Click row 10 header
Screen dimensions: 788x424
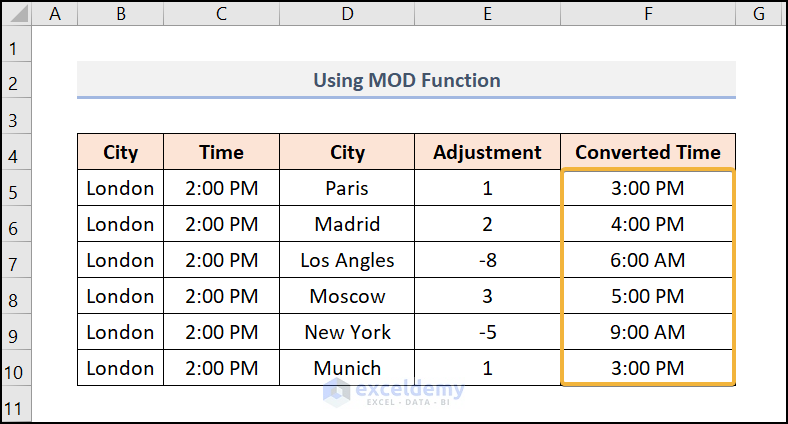pos(16,369)
